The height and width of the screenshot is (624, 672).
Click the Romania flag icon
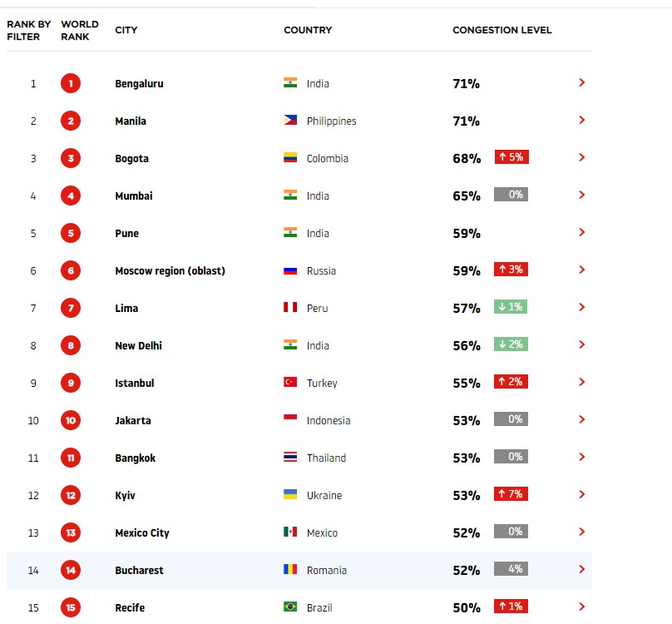290,570
